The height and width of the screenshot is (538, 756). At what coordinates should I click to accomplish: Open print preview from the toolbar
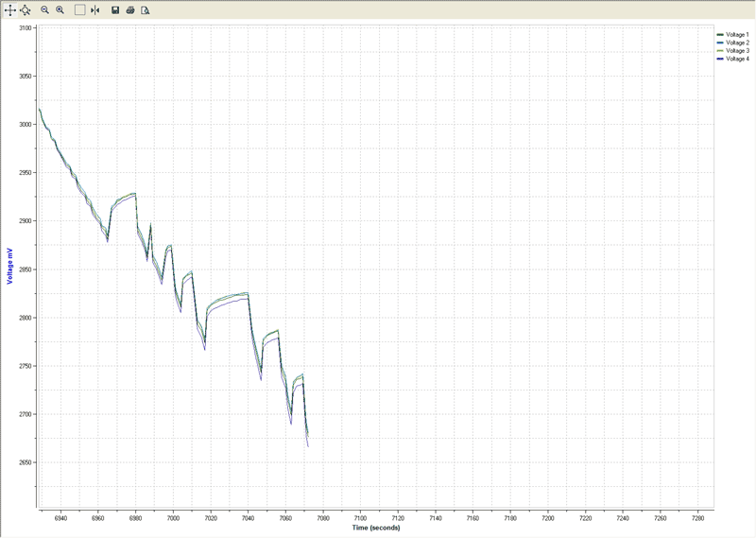coord(146,10)
